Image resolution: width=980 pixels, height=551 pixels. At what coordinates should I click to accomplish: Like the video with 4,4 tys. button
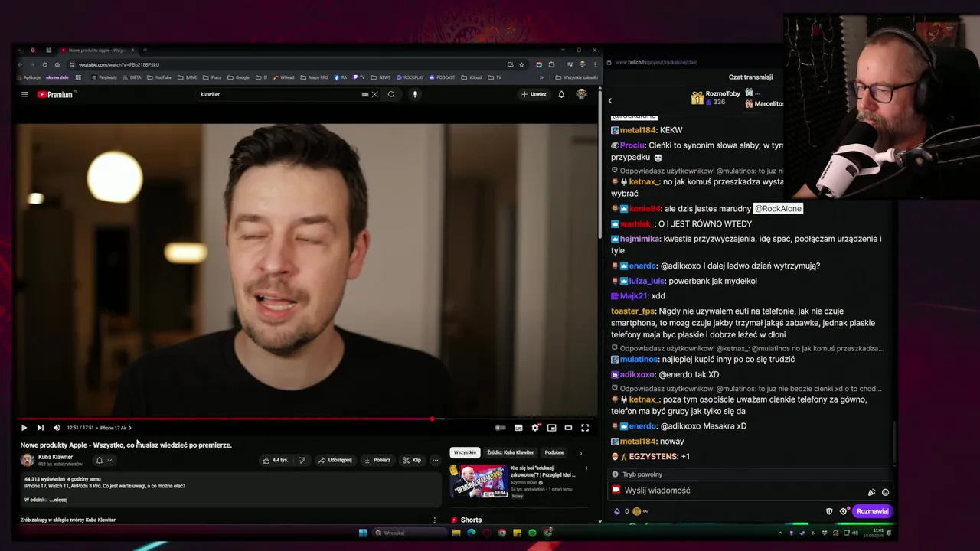pyautogui.click(x=275, y=460)
